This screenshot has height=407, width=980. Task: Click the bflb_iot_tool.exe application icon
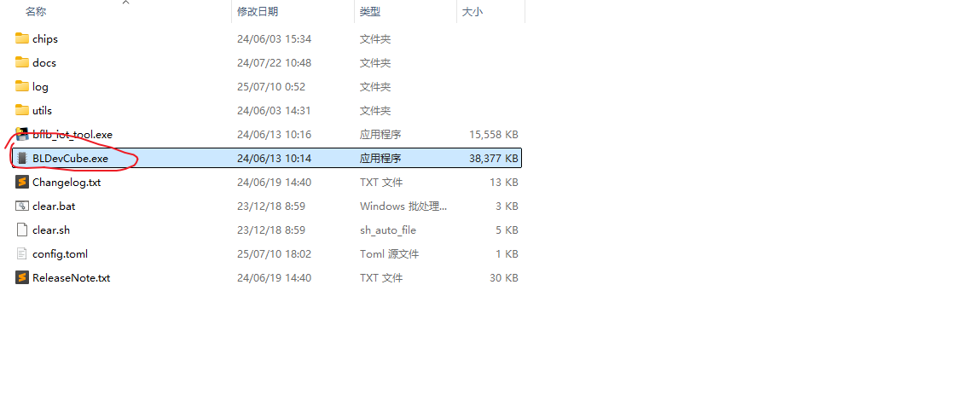22,135
